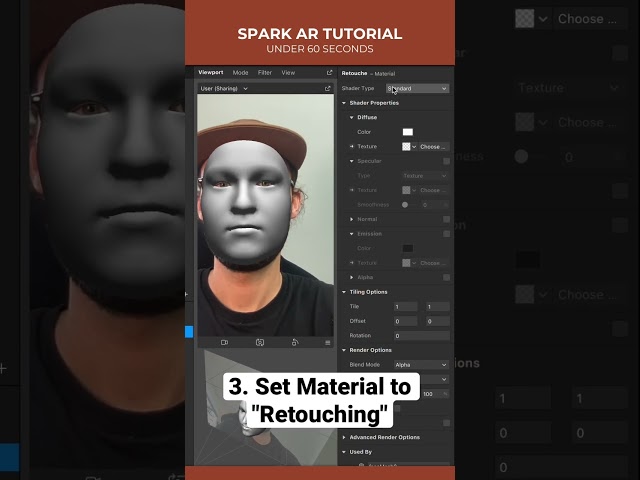Image resolution: width=640 pixels, height=480 pixels.
Task: Click the face preview in simulator
Action: pyautogui.click(x=246, y=202)
